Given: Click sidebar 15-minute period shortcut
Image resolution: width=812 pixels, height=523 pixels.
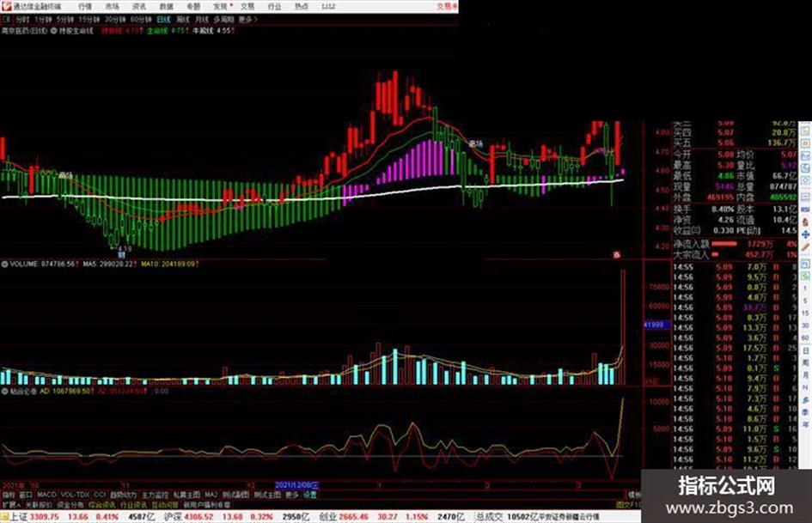Looking at the screenshot, I should pyautogui.click(x=806, y=313).
